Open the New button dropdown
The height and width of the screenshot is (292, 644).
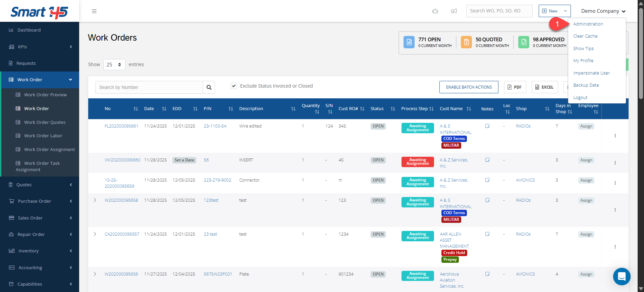click(x=554, y=11)
